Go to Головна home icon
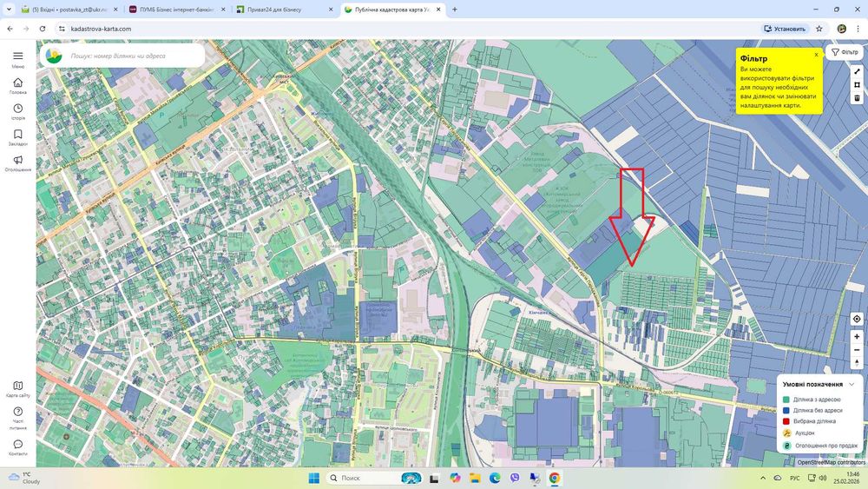868x489 pixels. click(x=17, y=83)
